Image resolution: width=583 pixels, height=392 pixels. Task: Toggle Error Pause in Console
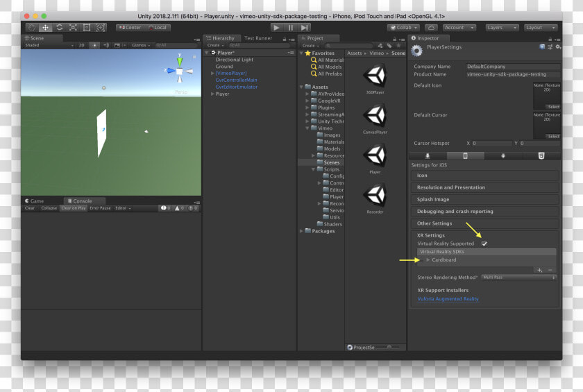click(x=100, y=208)
